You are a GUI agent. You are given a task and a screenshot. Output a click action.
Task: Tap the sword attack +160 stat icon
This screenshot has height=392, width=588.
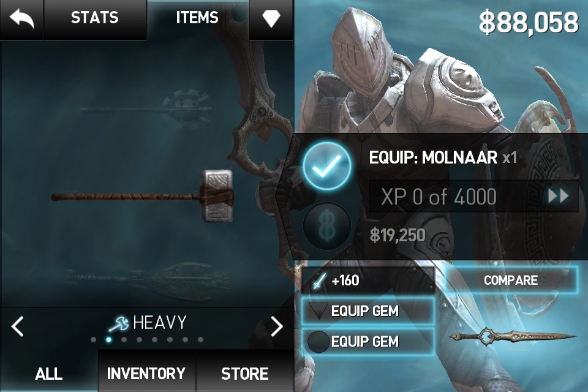coord(319,281)
